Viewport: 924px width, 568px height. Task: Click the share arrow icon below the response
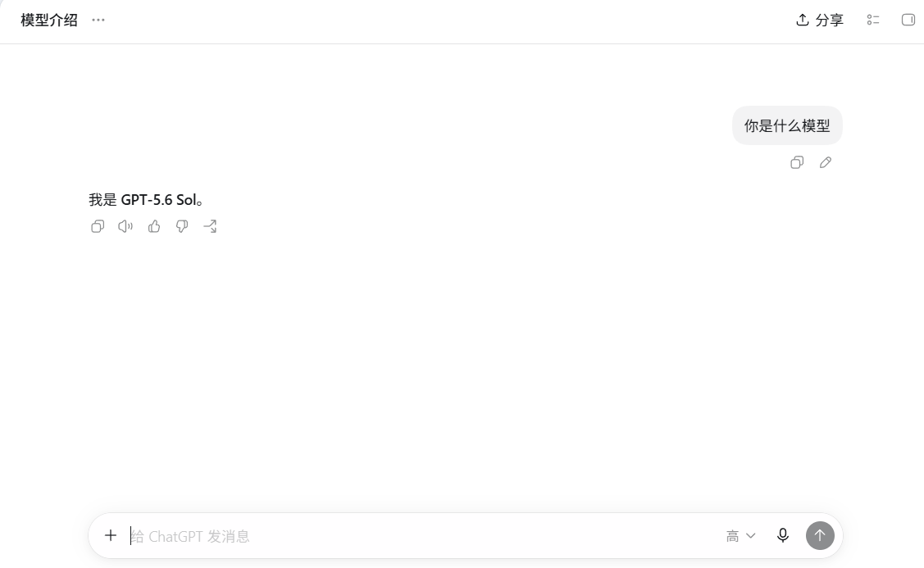(x=211, y=226)
